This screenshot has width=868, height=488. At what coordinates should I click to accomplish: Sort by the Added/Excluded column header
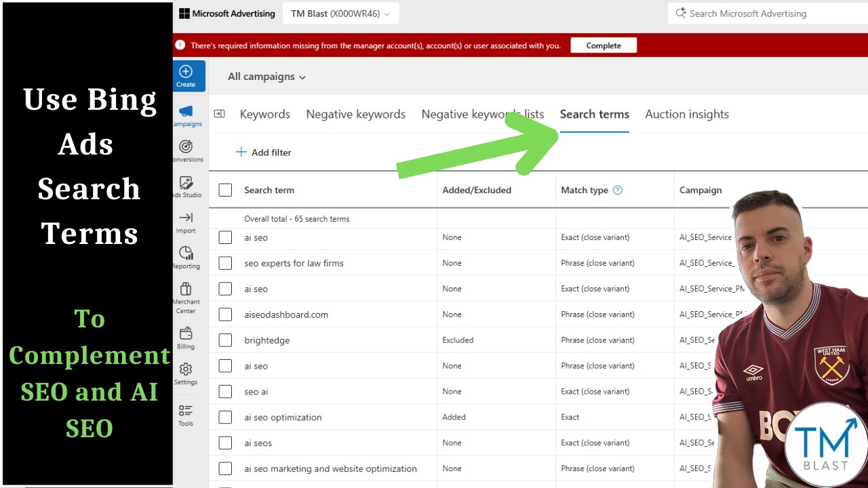click(477, 190)
